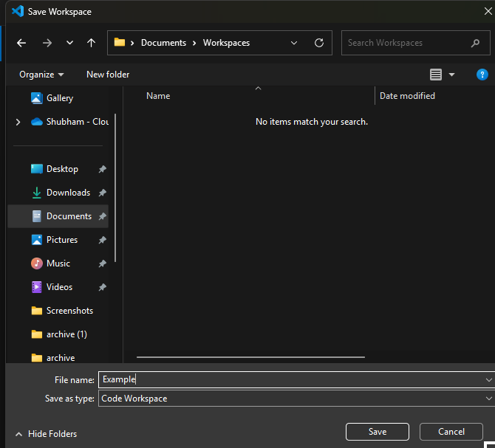Click the Change your view icon
The image size is (495, 448).
436,75
